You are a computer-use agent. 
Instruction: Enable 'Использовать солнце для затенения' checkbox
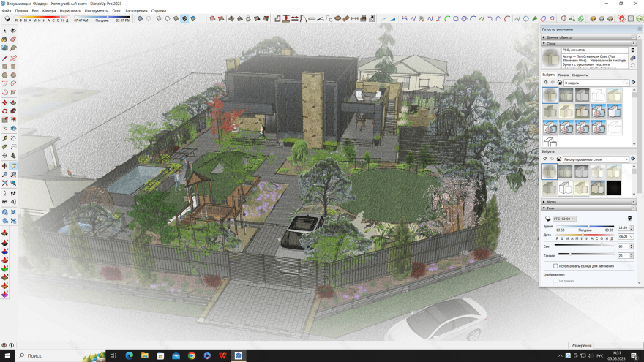click(555, 266)
